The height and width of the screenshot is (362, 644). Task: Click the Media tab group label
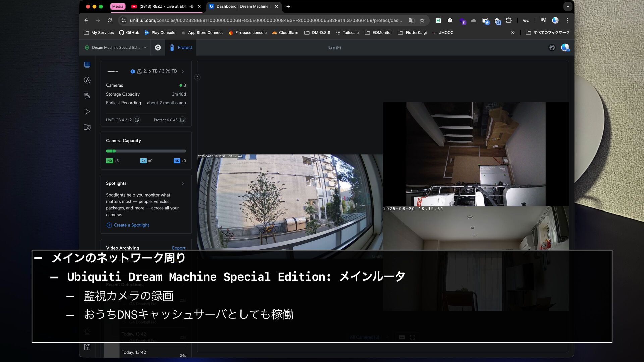(x=118, y=6)
